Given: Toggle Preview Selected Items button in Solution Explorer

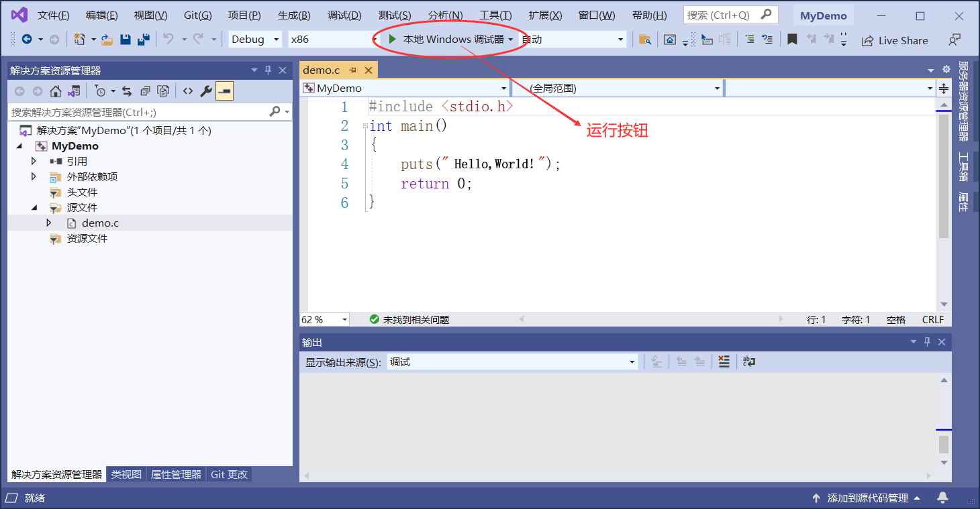Looking at the screenshot, I should tap(224, 91).
